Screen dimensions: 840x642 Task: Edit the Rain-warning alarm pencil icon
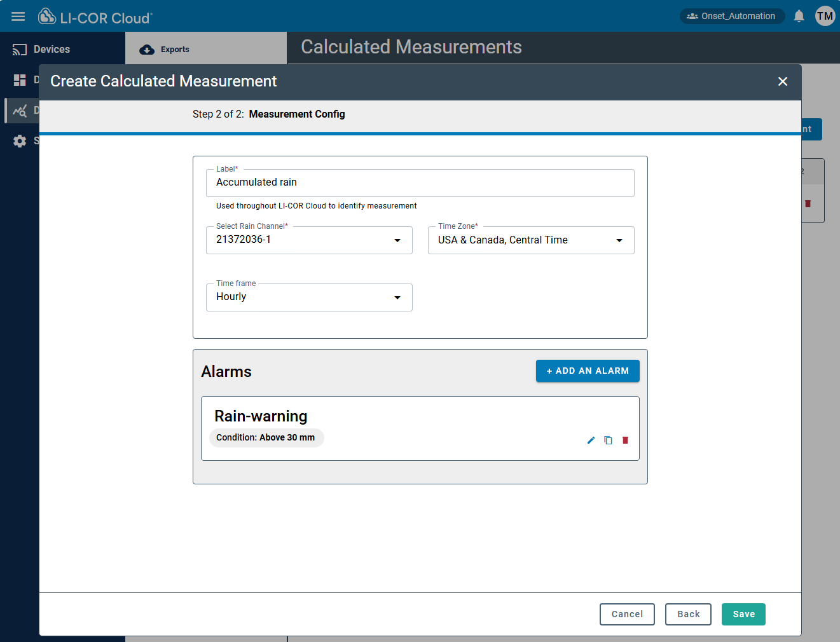[591, 440]
